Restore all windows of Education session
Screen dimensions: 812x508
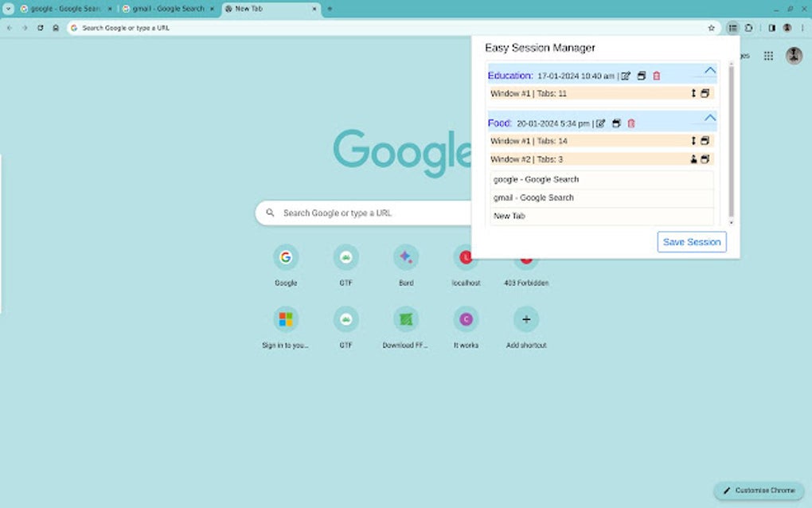coord(641,76)
